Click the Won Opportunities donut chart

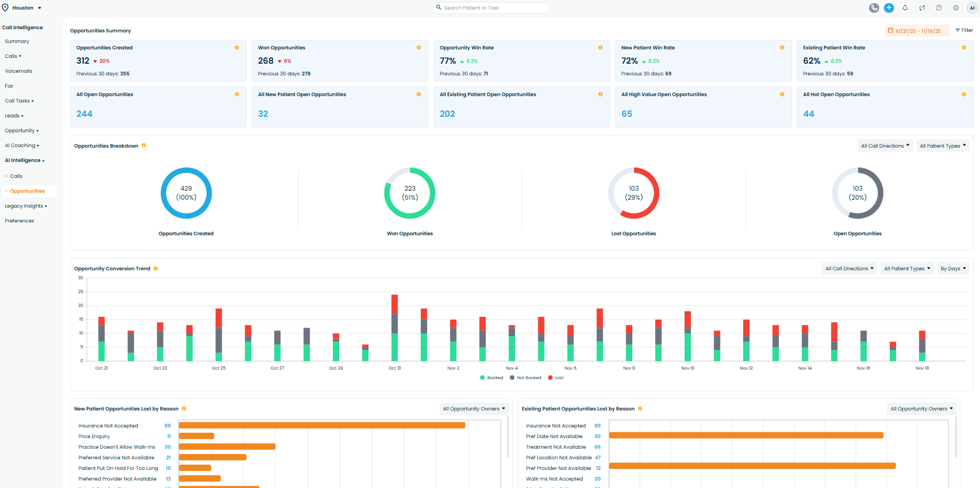click(410, 193)
